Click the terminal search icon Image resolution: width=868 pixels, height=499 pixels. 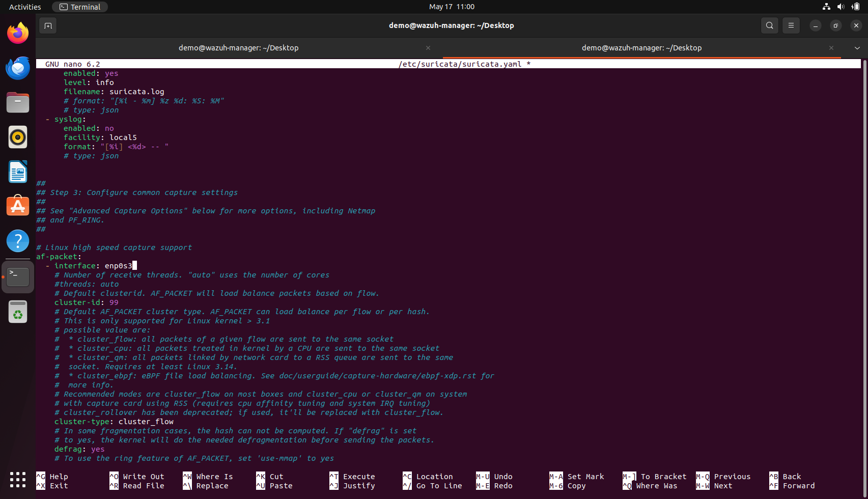[x=769, y=25]
